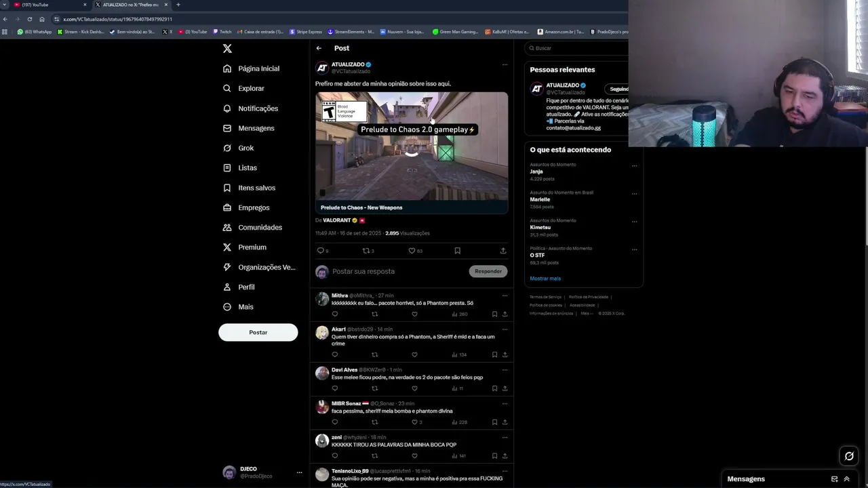Open Página Inicial in sidebar
The image size is (868, 488).
[x=252, y=68]
